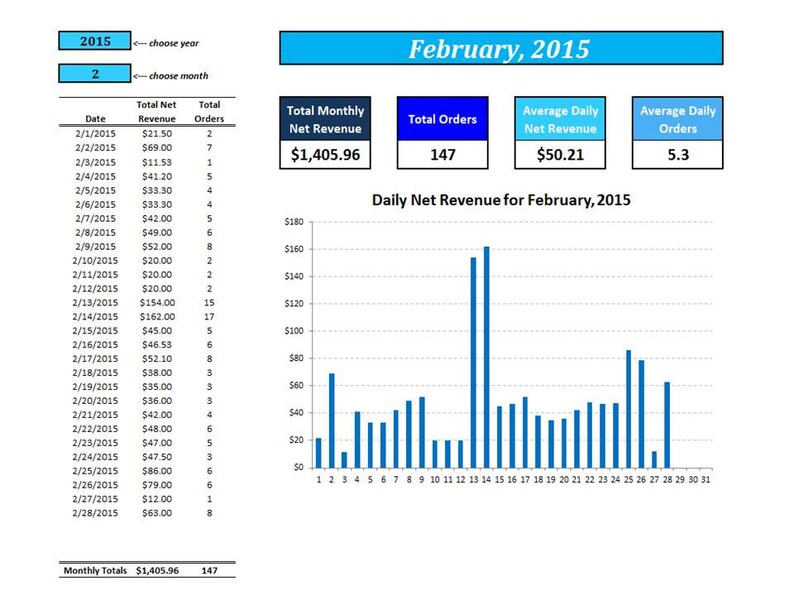Click the revenue cell $11.53
The width and height of the screenshot is (794, 596).
pos(157,163)
